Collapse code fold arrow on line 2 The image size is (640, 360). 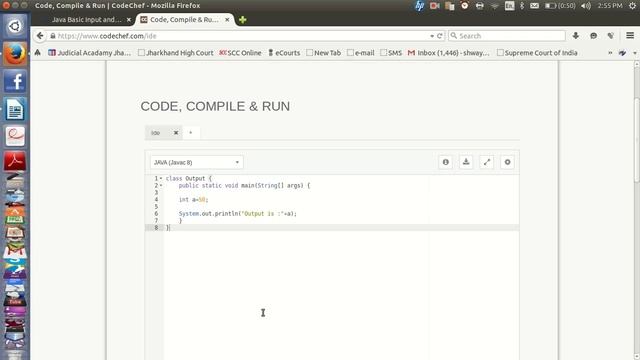[161, 185]
